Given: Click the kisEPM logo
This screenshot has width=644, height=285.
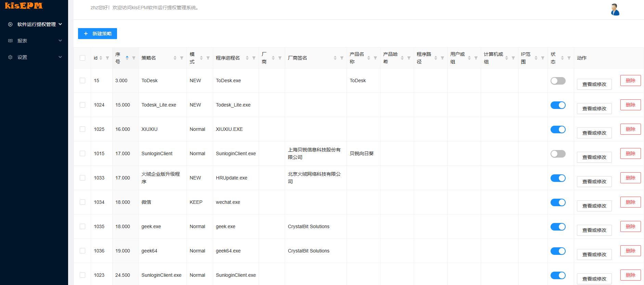Looking at the screenshot, I should click(x=24, y=5).
